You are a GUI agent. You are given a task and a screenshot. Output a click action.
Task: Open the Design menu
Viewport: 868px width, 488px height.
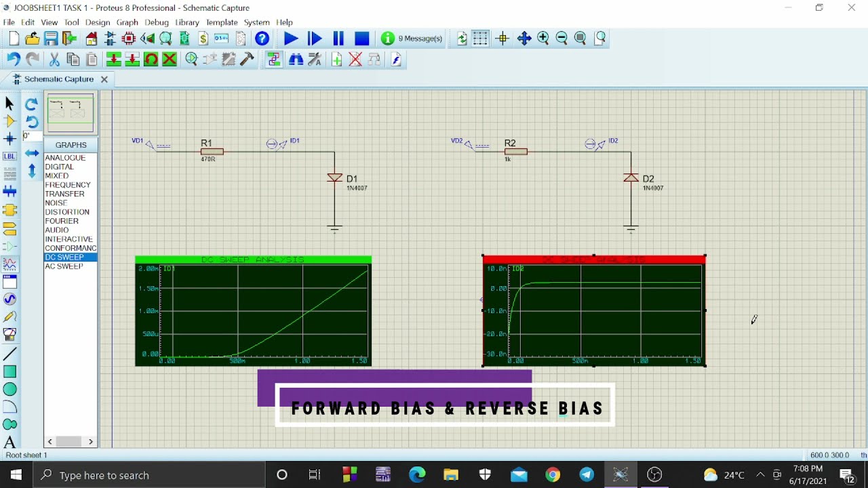(x=98, y=22)
